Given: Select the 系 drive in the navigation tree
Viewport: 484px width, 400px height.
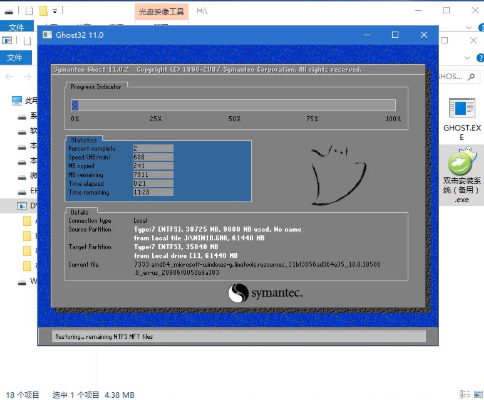Looking at the screenshot, I should (x=28, y=116).
